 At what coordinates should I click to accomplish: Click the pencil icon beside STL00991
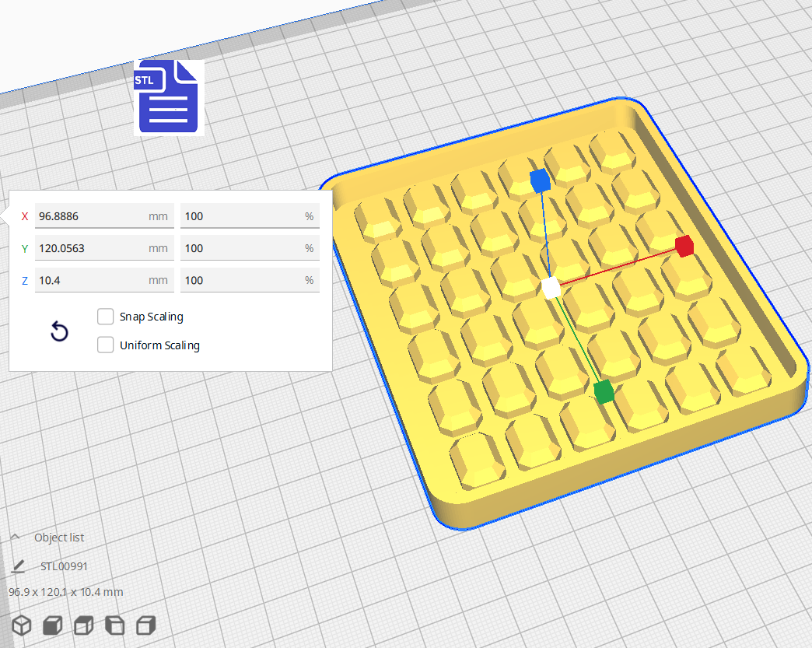pos(17,566)
